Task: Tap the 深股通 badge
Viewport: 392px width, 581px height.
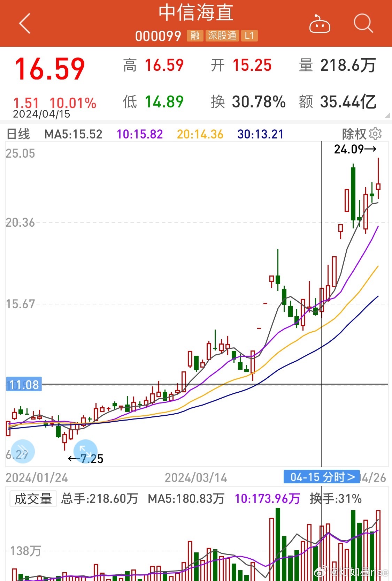Action: click(222, 36)
